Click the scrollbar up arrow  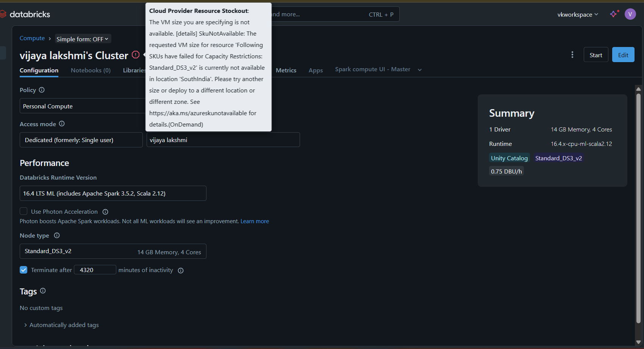coord(638,89)
